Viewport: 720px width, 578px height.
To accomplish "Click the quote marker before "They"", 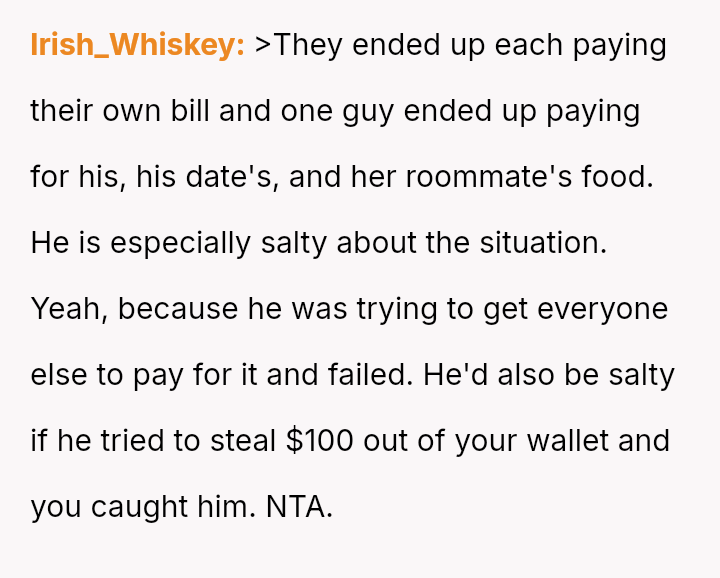I will pos(264,46).
